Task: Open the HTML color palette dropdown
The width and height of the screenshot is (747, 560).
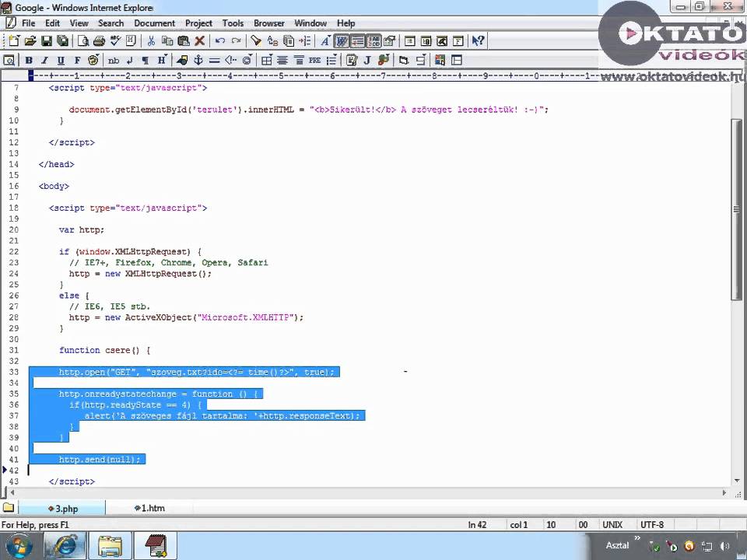Action: click(93, 60)
